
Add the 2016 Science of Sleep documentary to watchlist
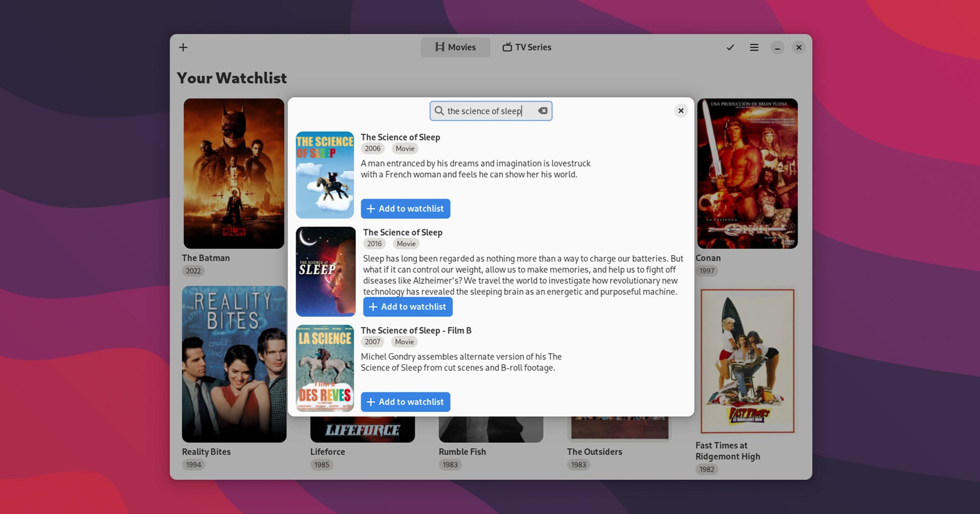pyautogui.click(x=407, y=306)
